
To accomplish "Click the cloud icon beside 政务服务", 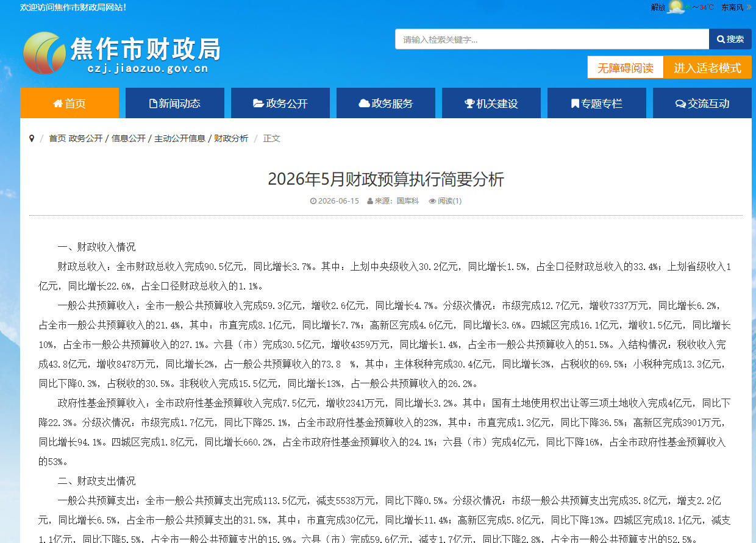I will [364, 104].
